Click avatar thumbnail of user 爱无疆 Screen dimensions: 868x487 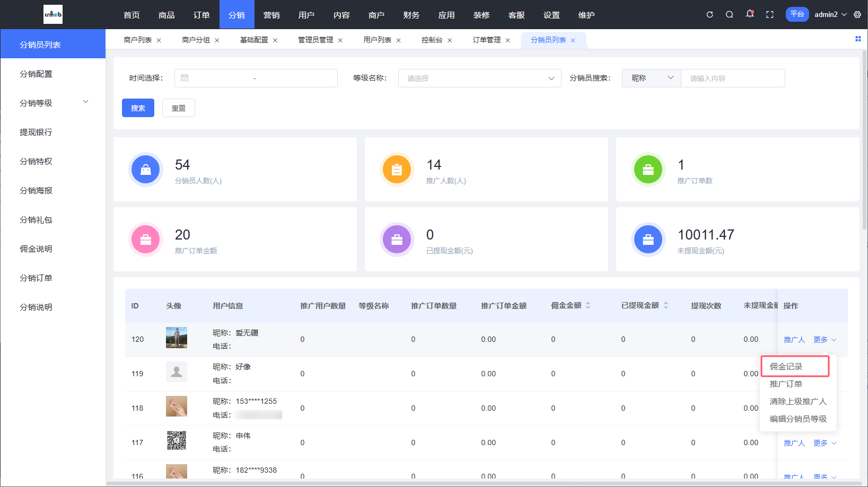point(177,338)
